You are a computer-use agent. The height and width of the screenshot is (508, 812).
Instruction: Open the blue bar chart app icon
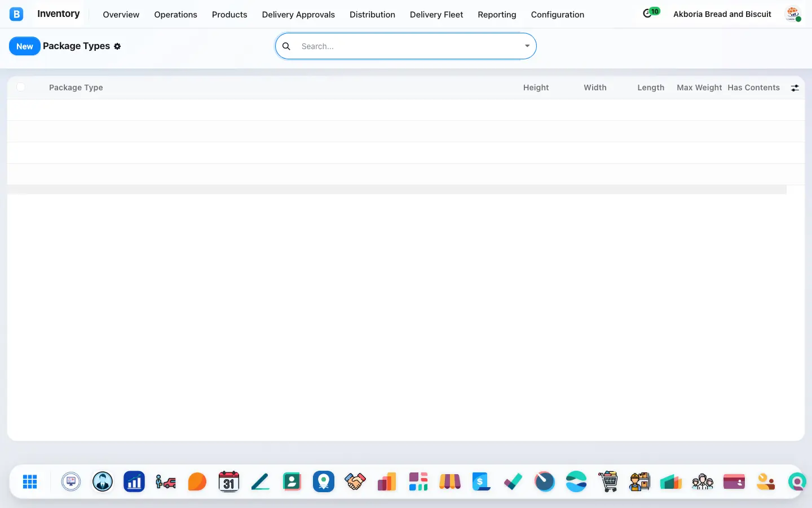pyautogui.click(x=134, y=481)
